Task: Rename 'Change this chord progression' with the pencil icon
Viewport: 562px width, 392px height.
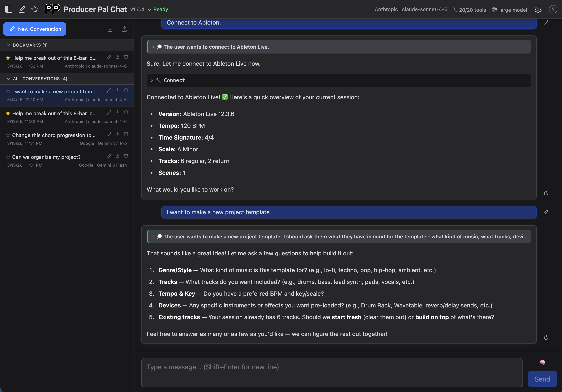Action: click(109, 134)
